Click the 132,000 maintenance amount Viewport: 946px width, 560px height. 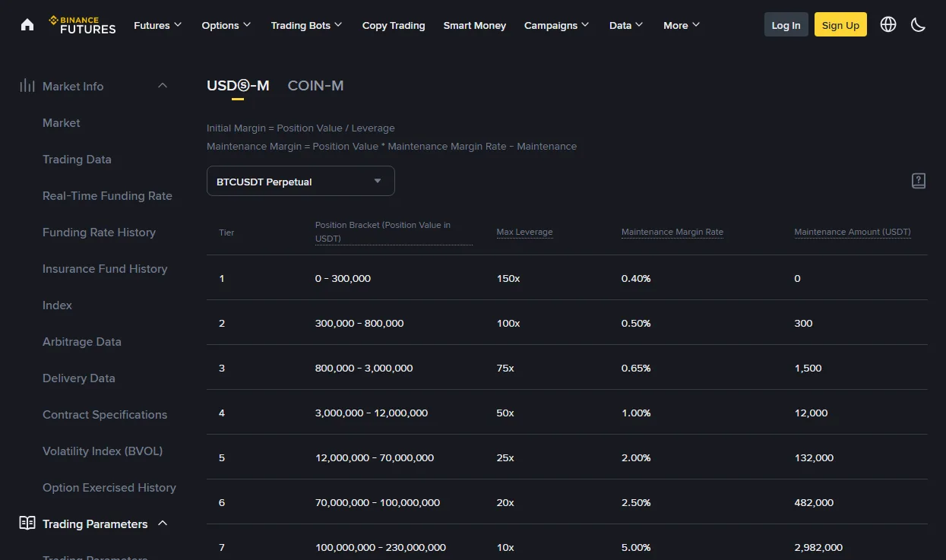pyautogui.click(x=814, y=457)
